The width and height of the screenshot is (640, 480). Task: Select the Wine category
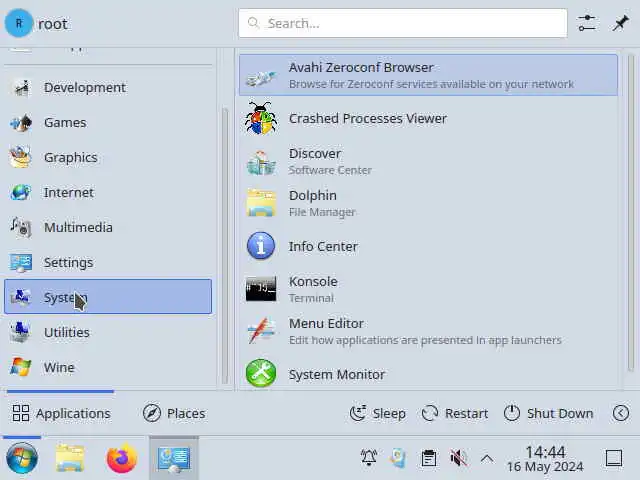(x=108, y=367)
